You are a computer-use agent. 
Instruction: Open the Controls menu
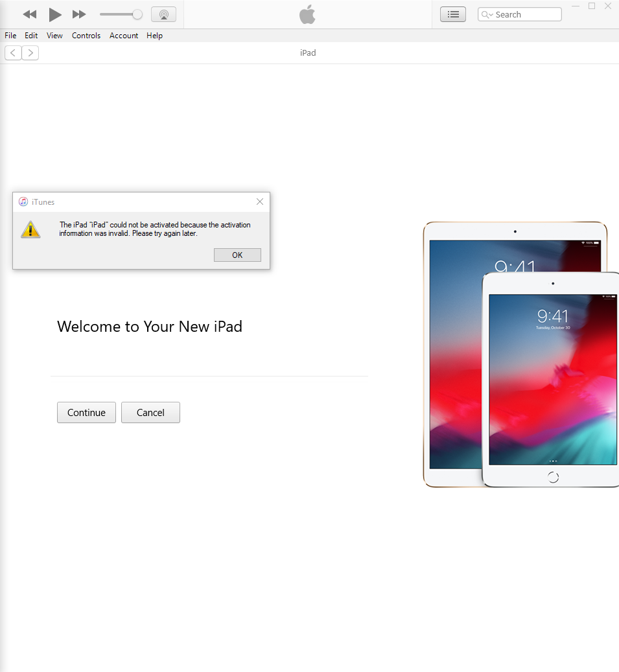click(x=86, y=36)
